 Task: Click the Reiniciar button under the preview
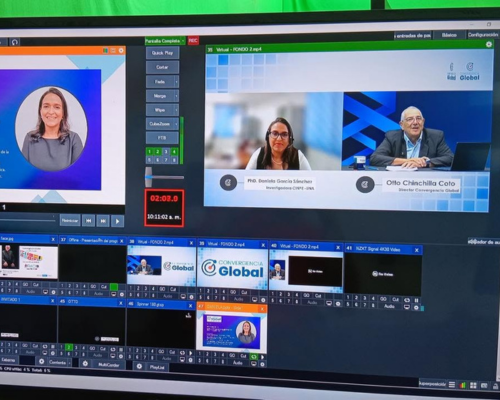point(70,220)
